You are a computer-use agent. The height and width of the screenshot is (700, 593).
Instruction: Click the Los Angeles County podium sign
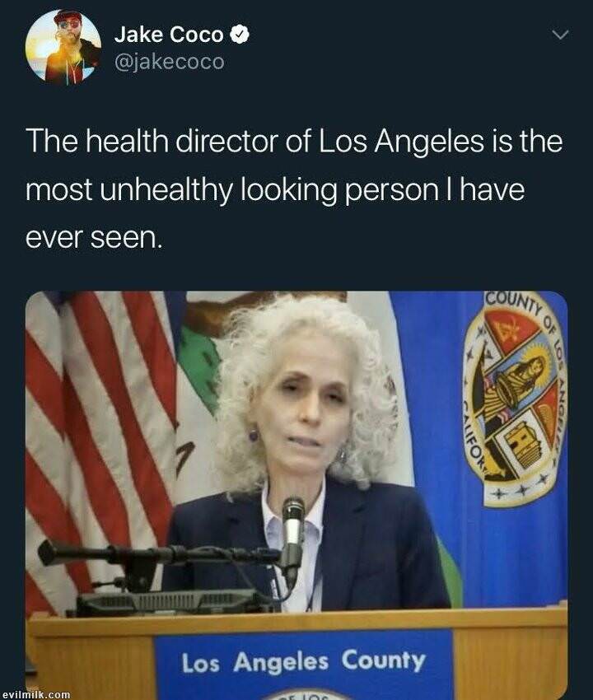point(303,664)
